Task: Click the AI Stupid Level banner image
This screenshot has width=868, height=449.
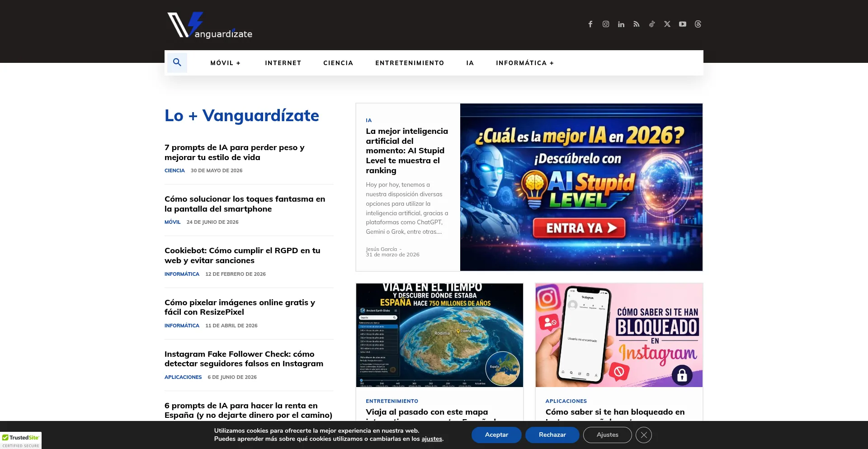Action: pyautogui.click(x=581, y=187)
